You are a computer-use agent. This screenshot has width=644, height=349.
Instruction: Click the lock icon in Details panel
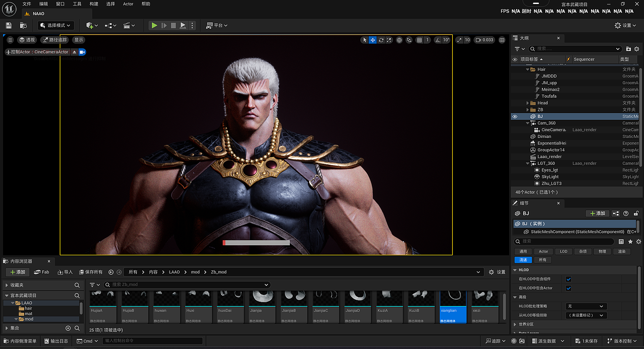(x=636, y=214)
